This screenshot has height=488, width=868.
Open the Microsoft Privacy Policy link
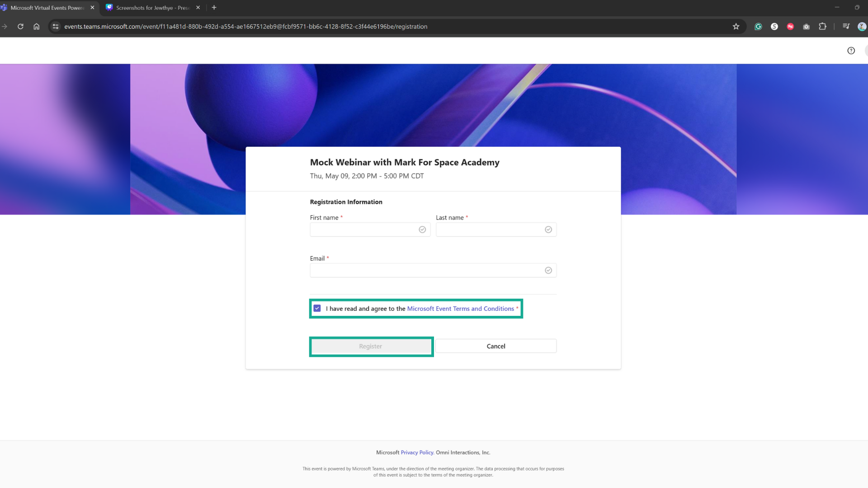click(x=417, y=452)
